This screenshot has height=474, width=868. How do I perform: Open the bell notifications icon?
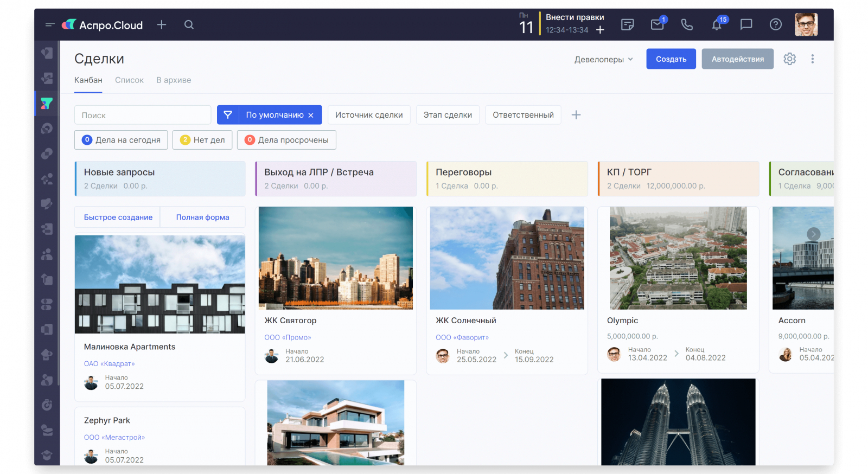[x=717, y=24]
